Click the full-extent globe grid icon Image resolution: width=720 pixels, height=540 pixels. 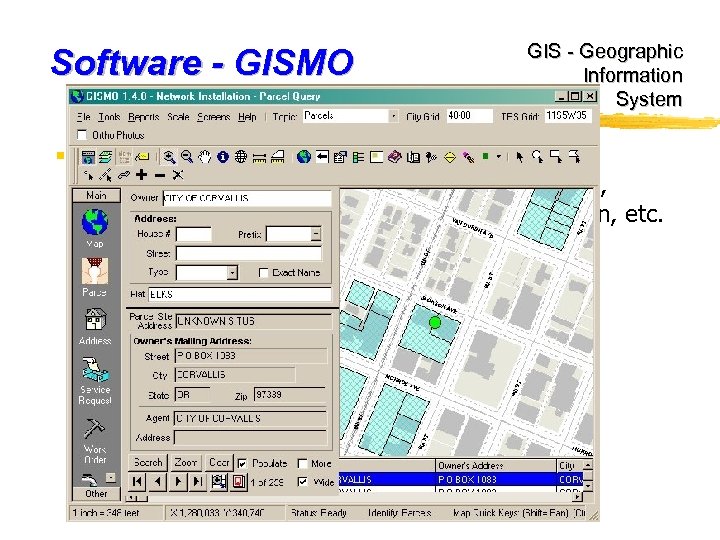[x=241, y=157]
